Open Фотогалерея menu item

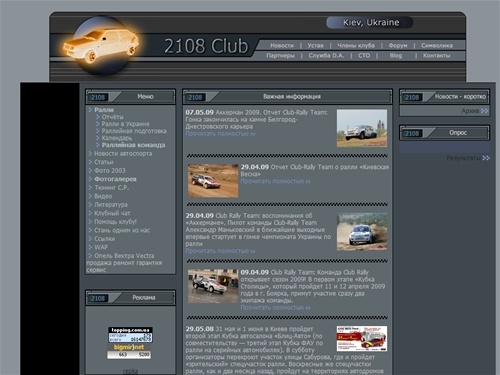[115, 179]
